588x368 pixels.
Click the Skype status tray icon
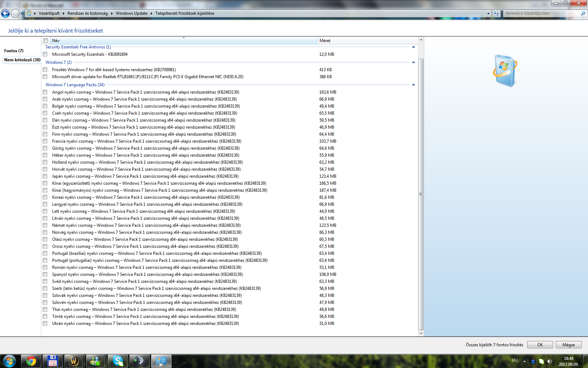coord(541,361)
